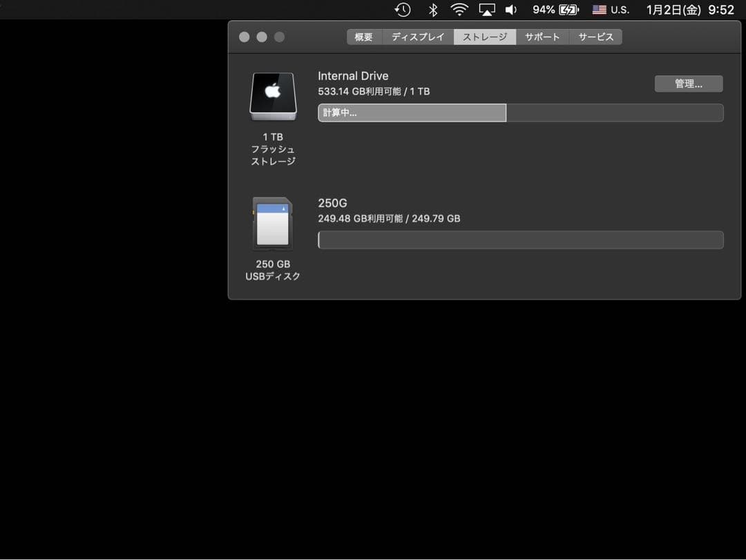Switch to the 概要 tab

point(364,37)
